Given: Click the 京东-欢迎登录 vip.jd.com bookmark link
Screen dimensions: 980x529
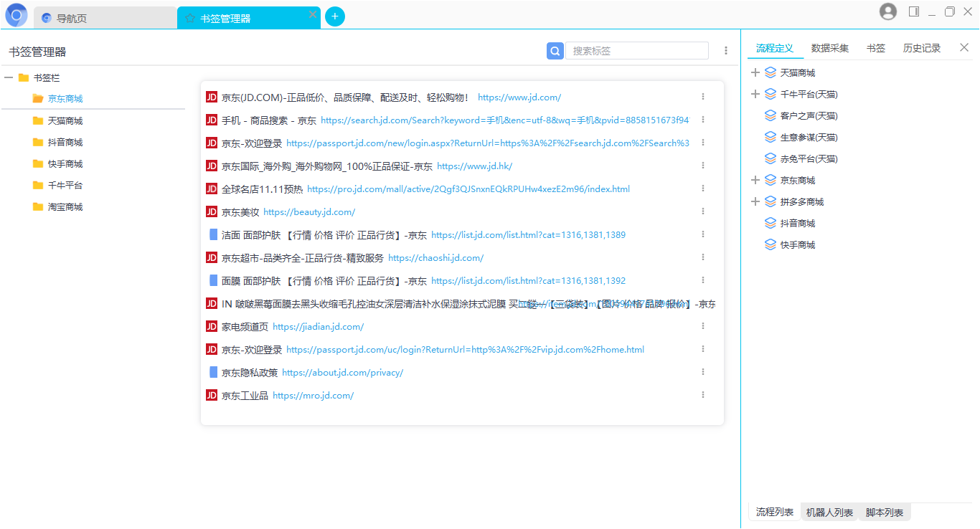Looking at the screenshot, I should (465, 350).
